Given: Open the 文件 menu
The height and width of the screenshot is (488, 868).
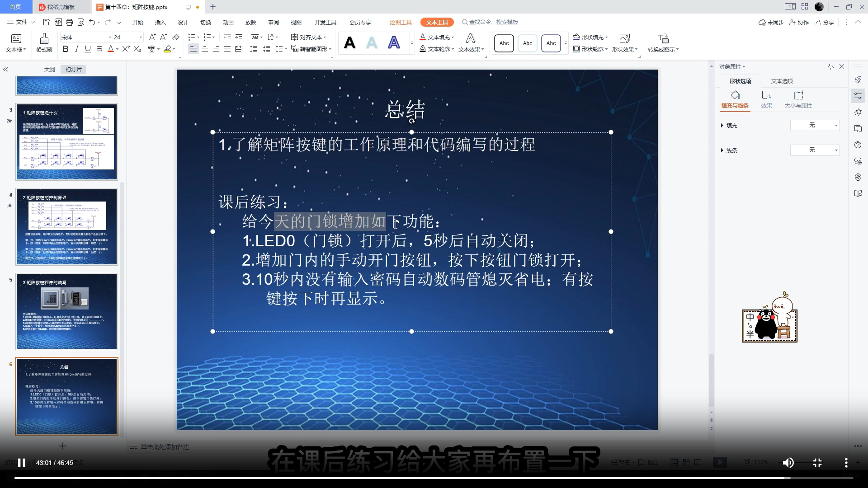Looking at the screenshot, I should (x=21, y=22).
